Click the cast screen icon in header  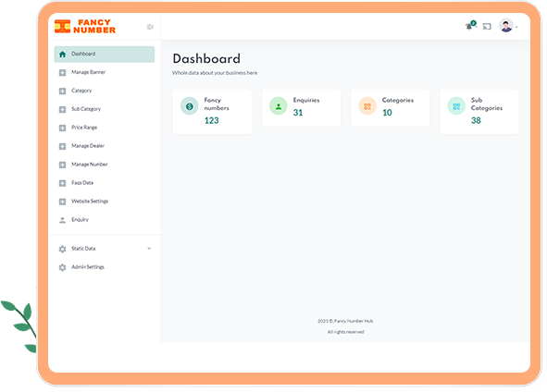(487, 27)
